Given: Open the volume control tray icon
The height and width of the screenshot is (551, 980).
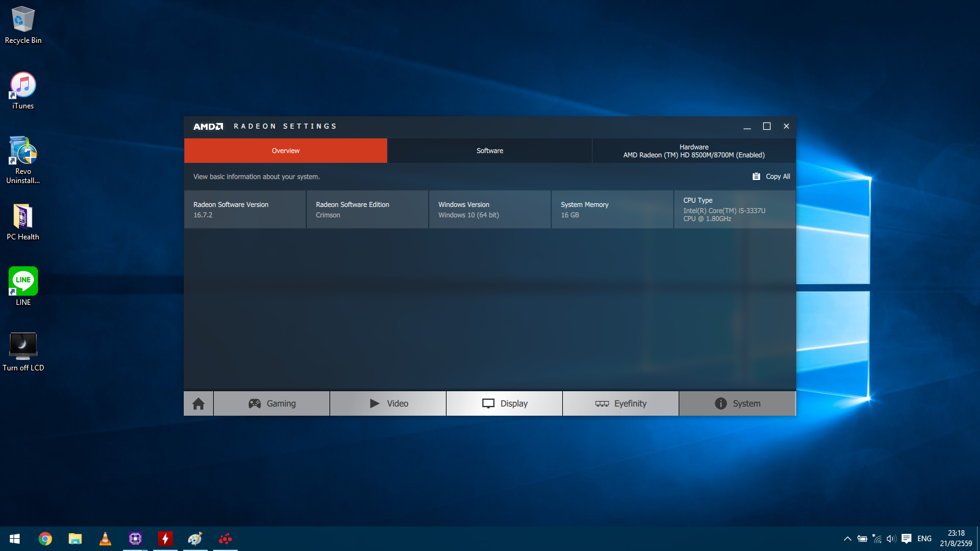Looking at the screenshot, I should coord(891,539).
